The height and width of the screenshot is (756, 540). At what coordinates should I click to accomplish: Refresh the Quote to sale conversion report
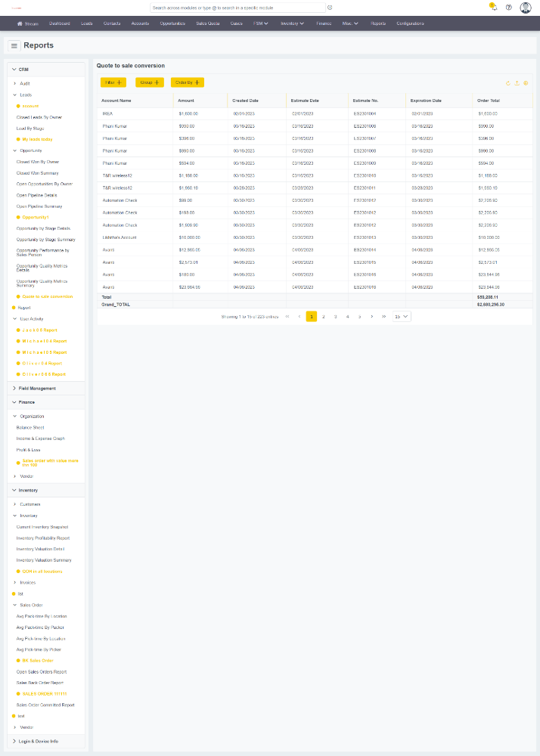(x=507, y=82)
